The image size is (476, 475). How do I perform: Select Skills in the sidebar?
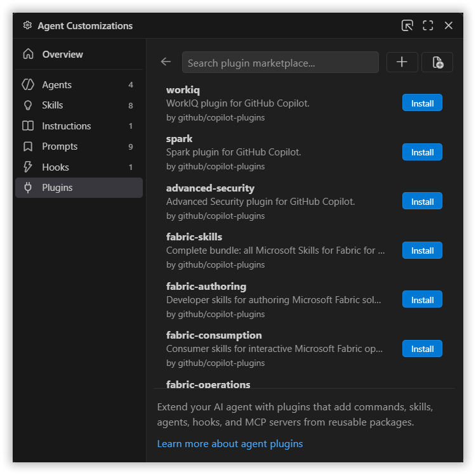click(x=79, y=105)
